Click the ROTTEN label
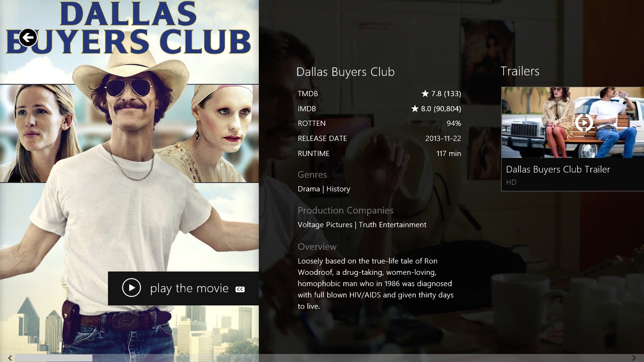This screenshot has width=644, height=362. [312, 123]
